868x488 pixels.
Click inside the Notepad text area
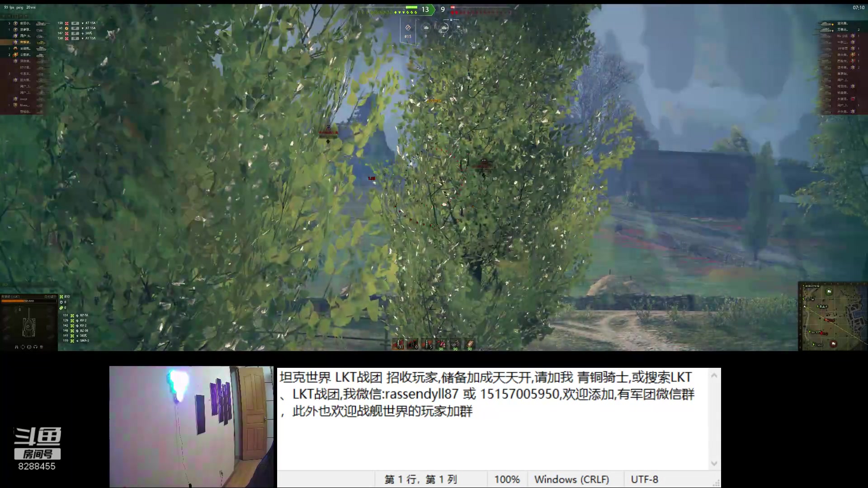click(x=493, y=419)
